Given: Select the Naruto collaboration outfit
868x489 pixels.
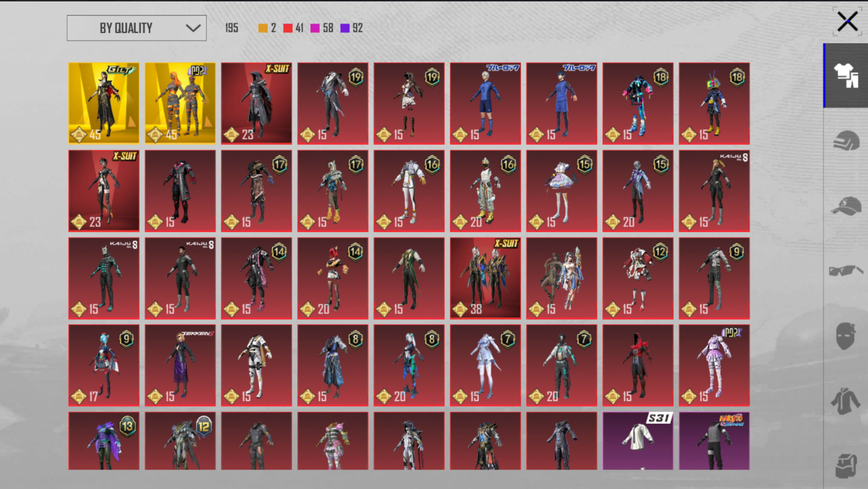Looking at the screenshot, I should point(714,441).
